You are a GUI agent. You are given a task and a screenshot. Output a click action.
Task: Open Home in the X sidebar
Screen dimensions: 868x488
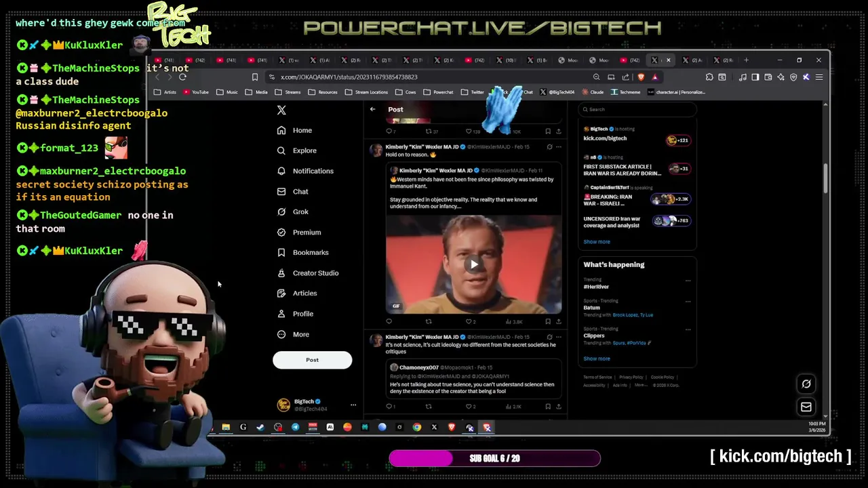295,130
